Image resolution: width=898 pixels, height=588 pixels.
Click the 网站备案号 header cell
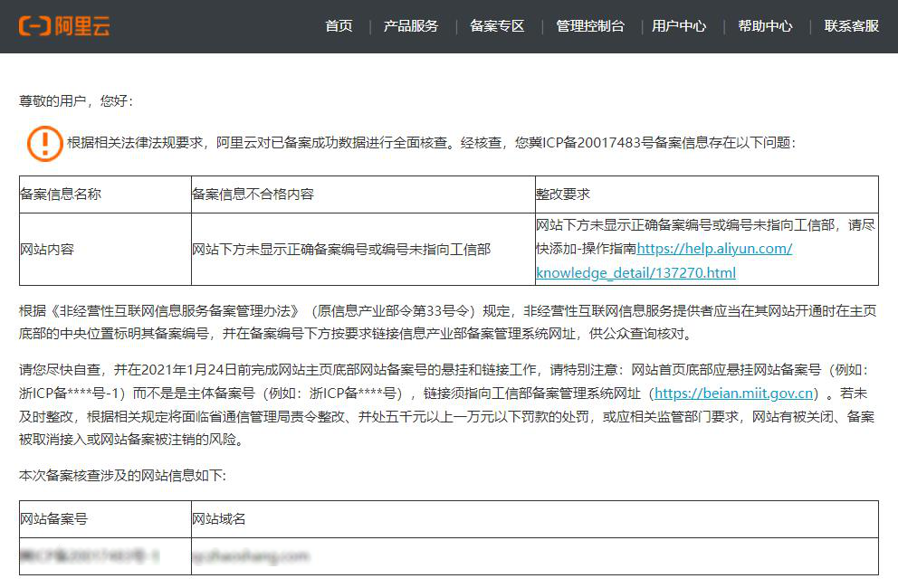(x=105, y=519)
